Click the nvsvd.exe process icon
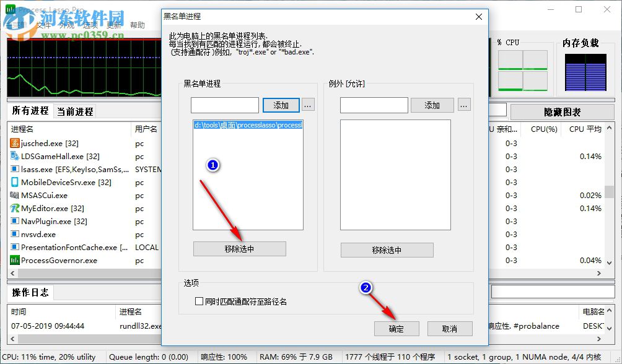Screen dimensions: 622x364 pyautogui.click(x=15, y=234)
